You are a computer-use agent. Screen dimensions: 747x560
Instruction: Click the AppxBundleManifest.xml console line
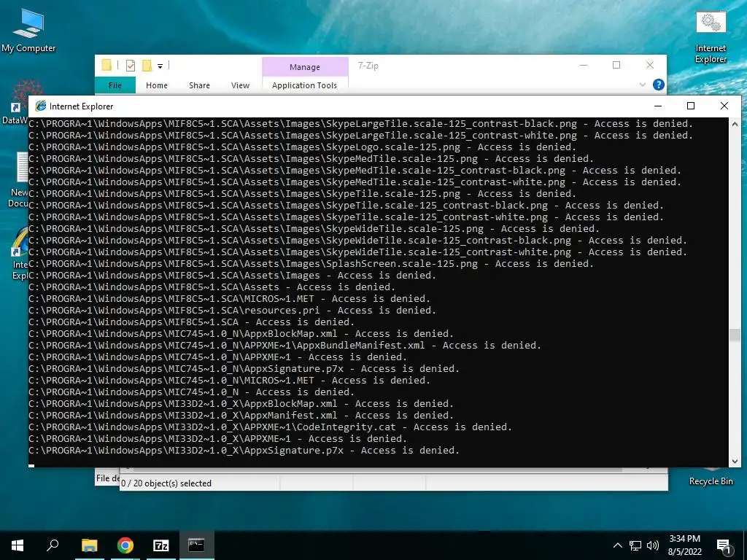[x=285, y=345]
